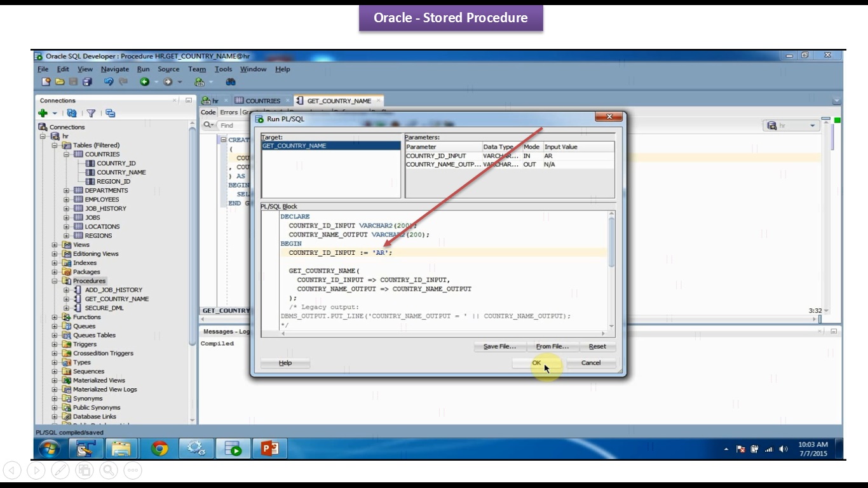Click the Open folder icon in toolbar
Viewport: 868px width, 488px height.
coord(60,81)
